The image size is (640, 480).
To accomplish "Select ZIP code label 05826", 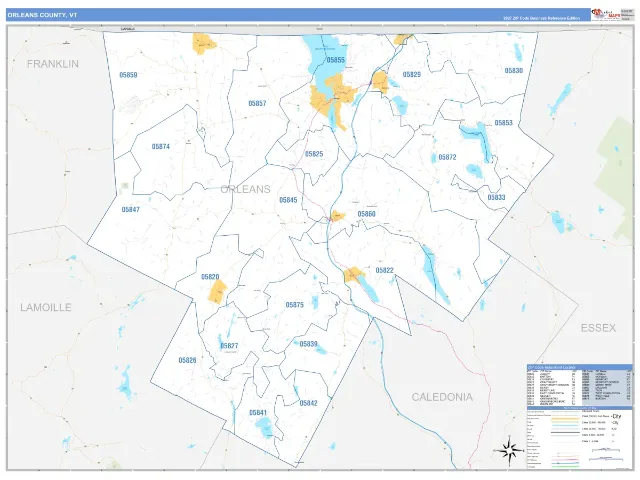I will (187, 360).
